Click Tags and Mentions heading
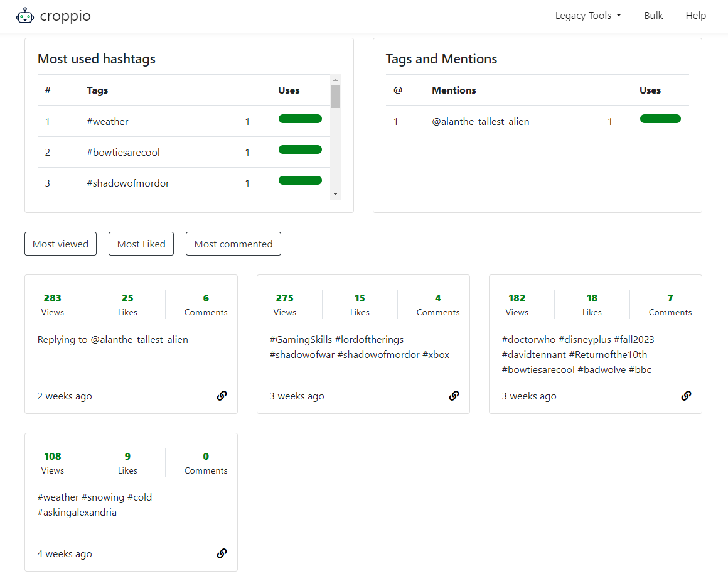Screen dimensions: 728x581 [x=441, y=59]
